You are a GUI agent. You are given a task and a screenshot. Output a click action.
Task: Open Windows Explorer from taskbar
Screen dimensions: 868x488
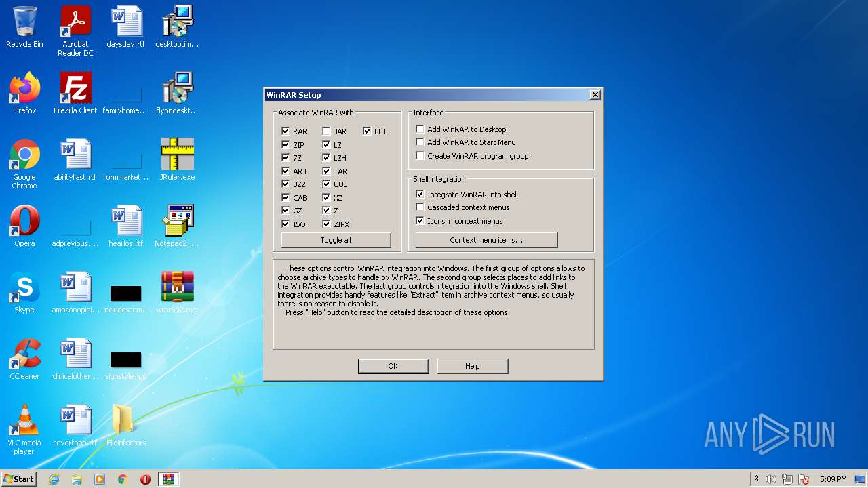click(77, 479)
